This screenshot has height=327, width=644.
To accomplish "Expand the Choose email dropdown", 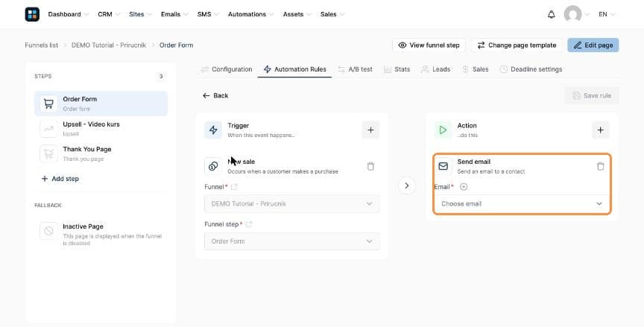I will pos(522,204).
